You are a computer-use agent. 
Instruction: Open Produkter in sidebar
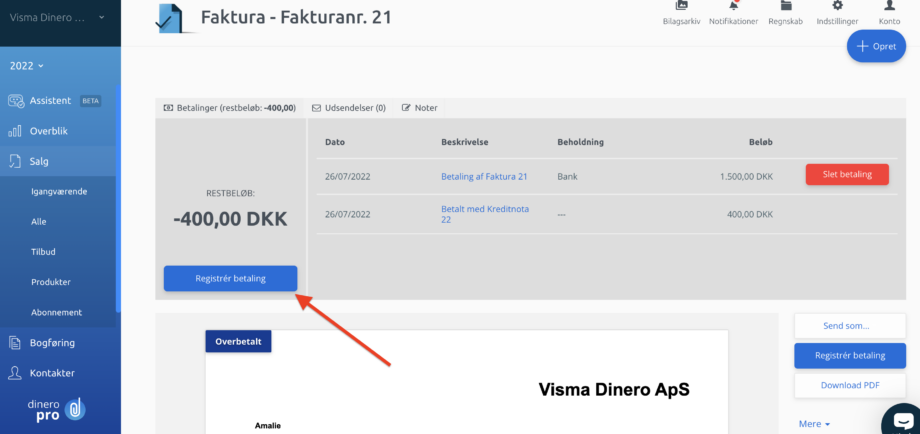[x=51, y=282]
